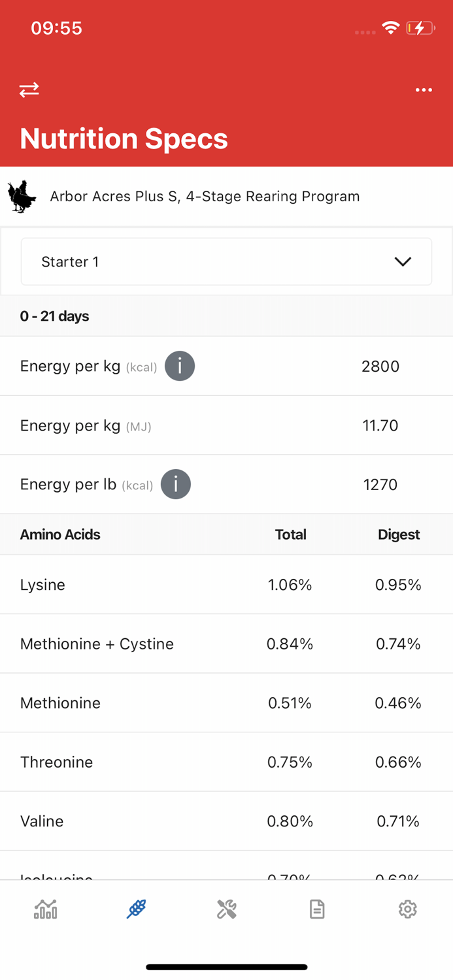Tap the battery status icon
The width and height of the screenshot is (453, 980).
[x=420, y=28]
